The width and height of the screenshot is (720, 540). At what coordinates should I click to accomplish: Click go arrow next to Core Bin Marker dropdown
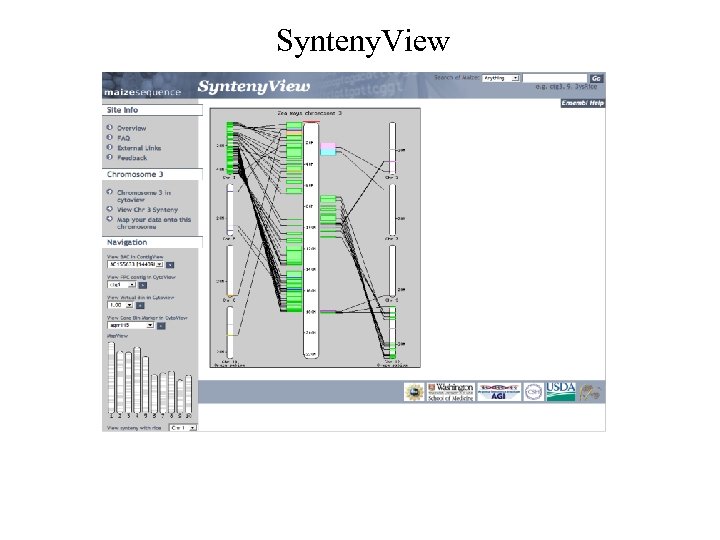coord(161,326)
